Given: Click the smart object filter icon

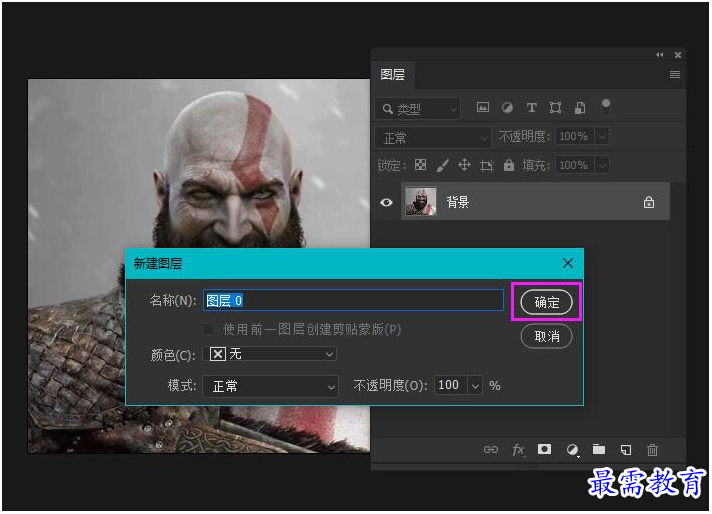Looking at the screenshot, I should pyautogui.click(x=580, y=108).
